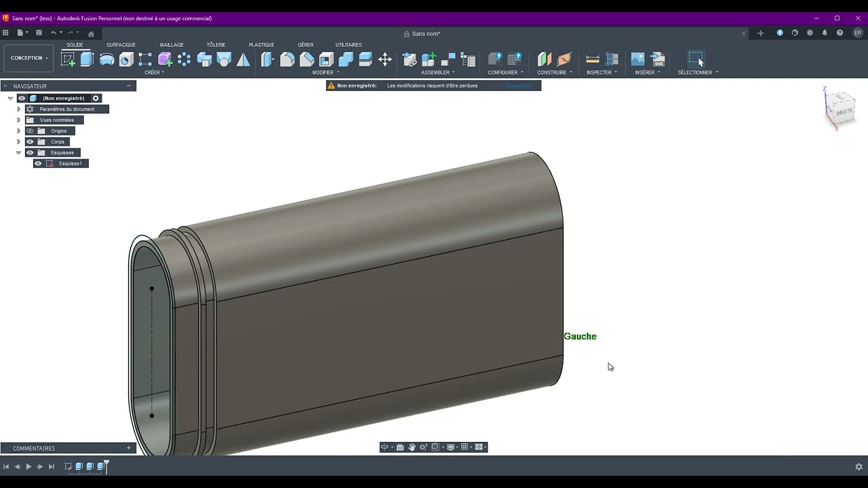Select the Rectangular Pattern tool
Viewport: 868px width, 488px height.
point(145,60)
